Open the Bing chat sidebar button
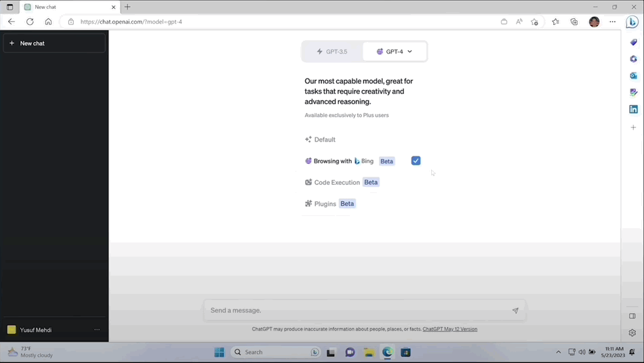The width and height of the screenshot is (644, 363). pos(632,22)
